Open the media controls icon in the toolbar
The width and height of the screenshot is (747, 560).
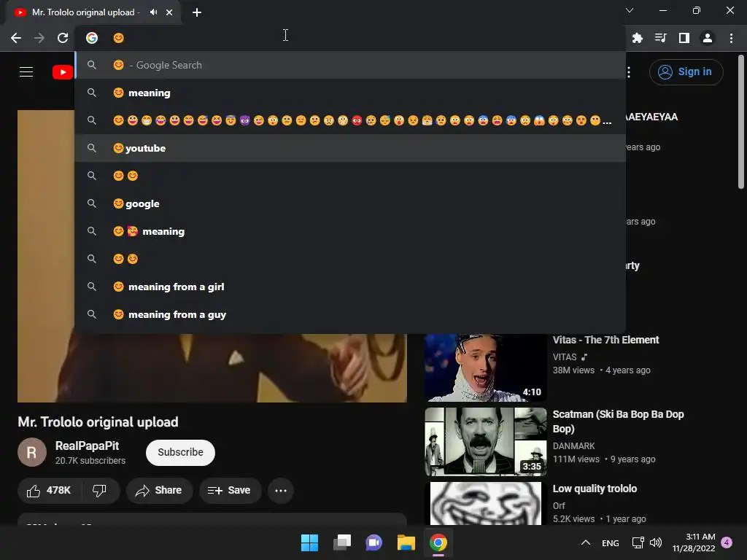pos(661,38)
